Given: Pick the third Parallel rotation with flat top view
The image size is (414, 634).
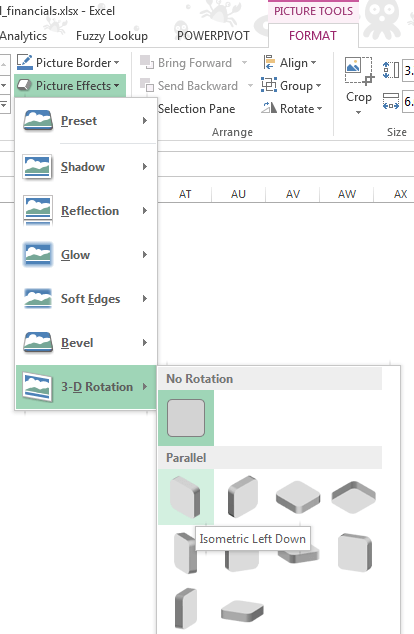Looking at the screenshot, I should click(298, 497).
